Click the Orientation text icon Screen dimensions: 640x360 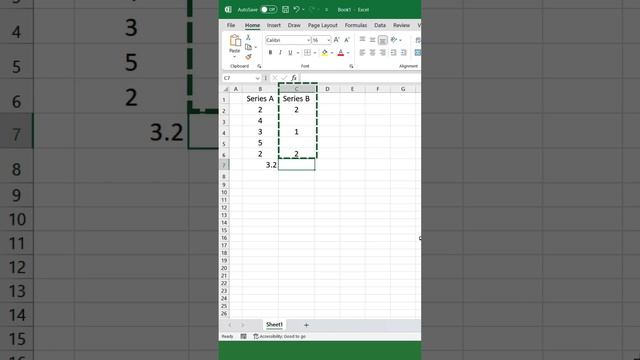(393, 40)
